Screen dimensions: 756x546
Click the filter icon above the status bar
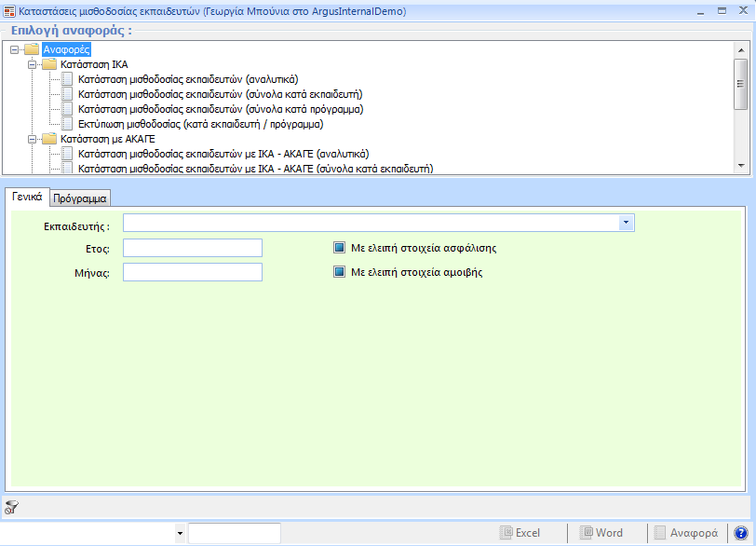(11, 507)
